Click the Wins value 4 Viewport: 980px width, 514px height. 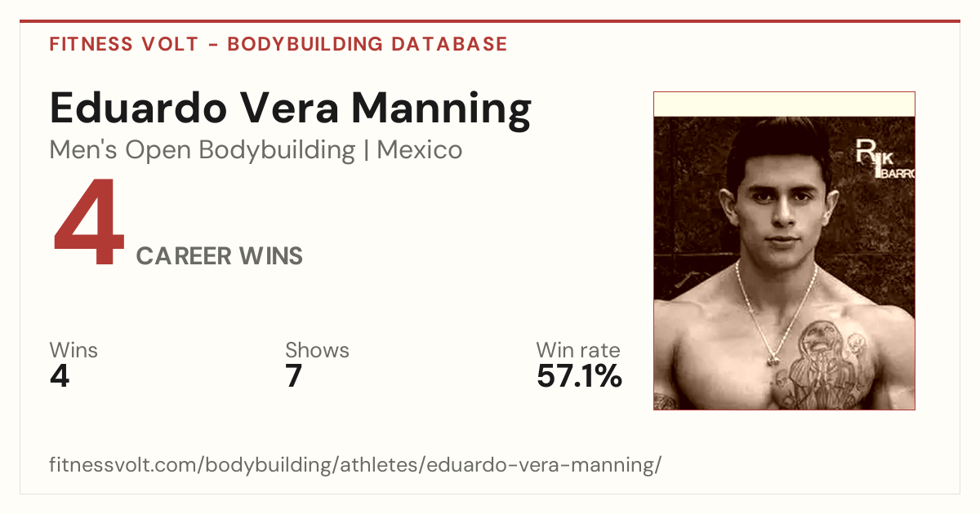(x=60, y=376)
